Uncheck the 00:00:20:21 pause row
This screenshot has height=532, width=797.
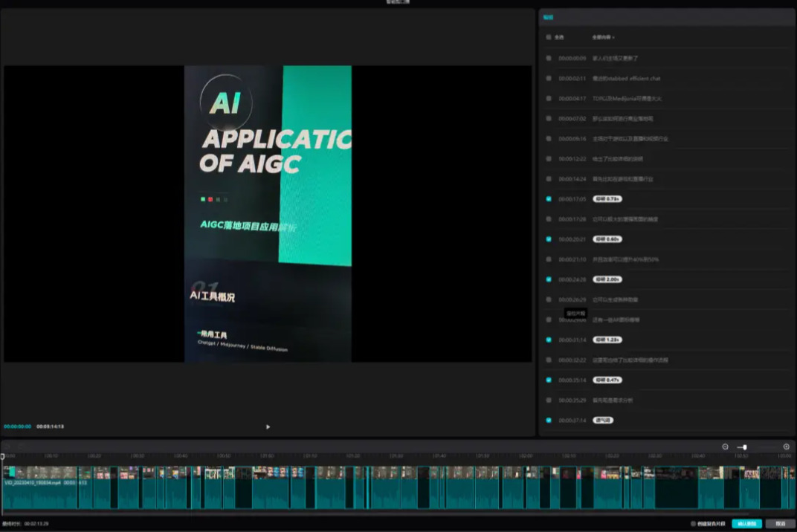click(x=549, y=239)
